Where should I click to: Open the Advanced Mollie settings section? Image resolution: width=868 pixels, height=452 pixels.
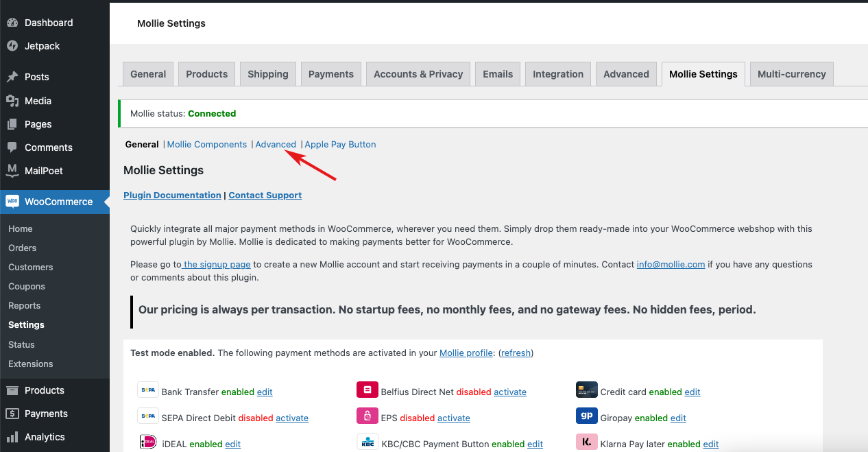276,144
